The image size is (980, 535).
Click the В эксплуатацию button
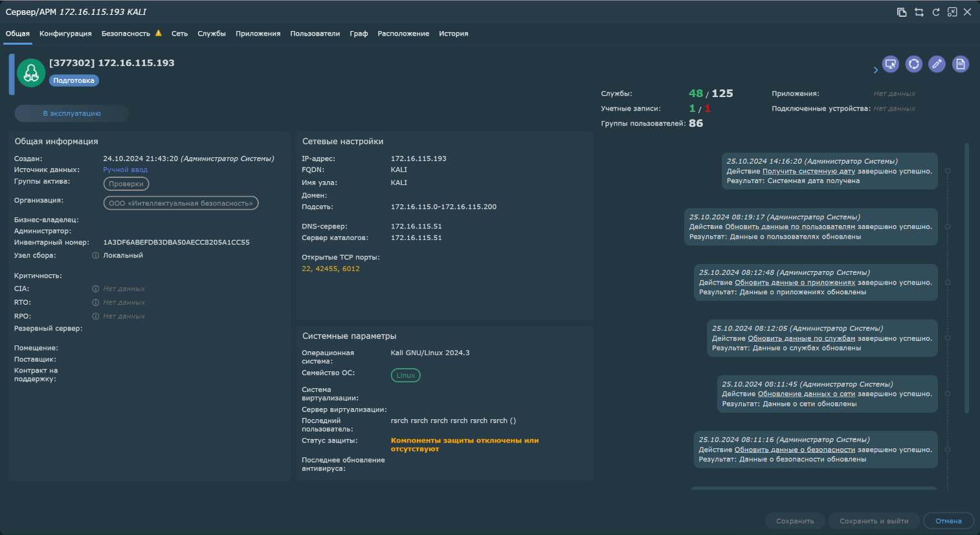[x=72, y=113]
